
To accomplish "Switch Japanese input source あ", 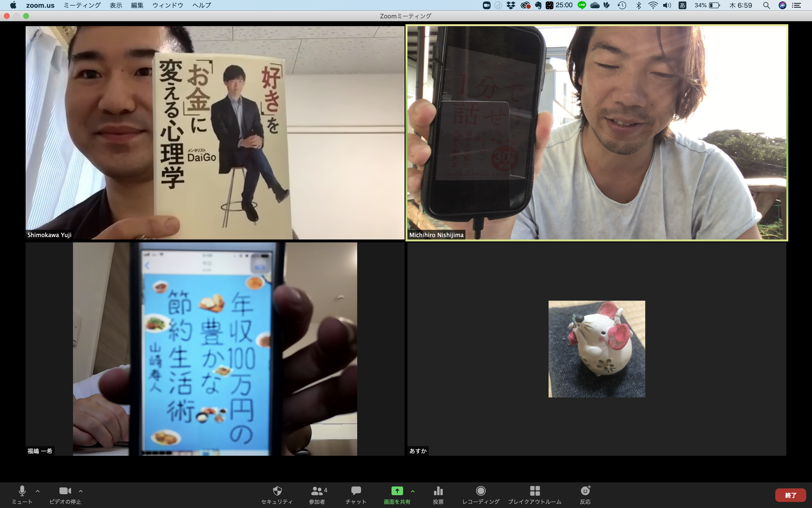I will 682,5.
